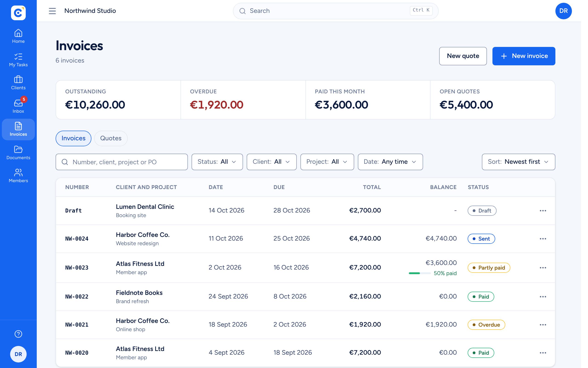
Task: Open actions menu for NW-0021
Action: [x=543, y=325]
